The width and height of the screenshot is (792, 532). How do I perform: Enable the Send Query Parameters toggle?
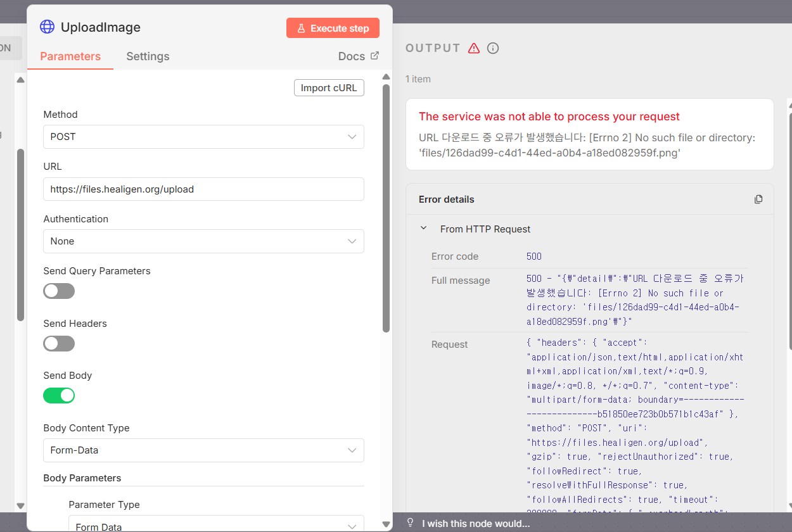59,291
